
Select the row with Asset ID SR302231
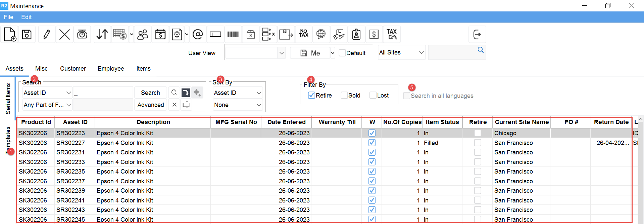(70, 152)
